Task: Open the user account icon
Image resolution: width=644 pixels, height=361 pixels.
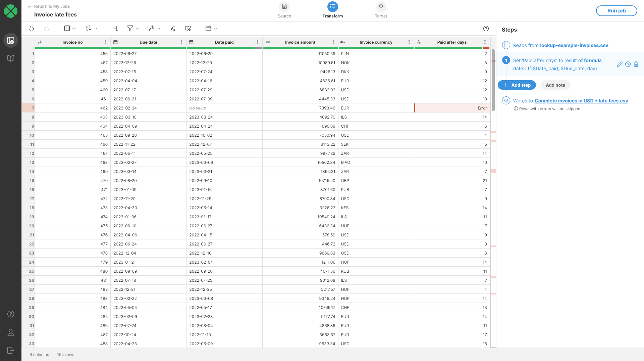Action: (x=10, y=332)
